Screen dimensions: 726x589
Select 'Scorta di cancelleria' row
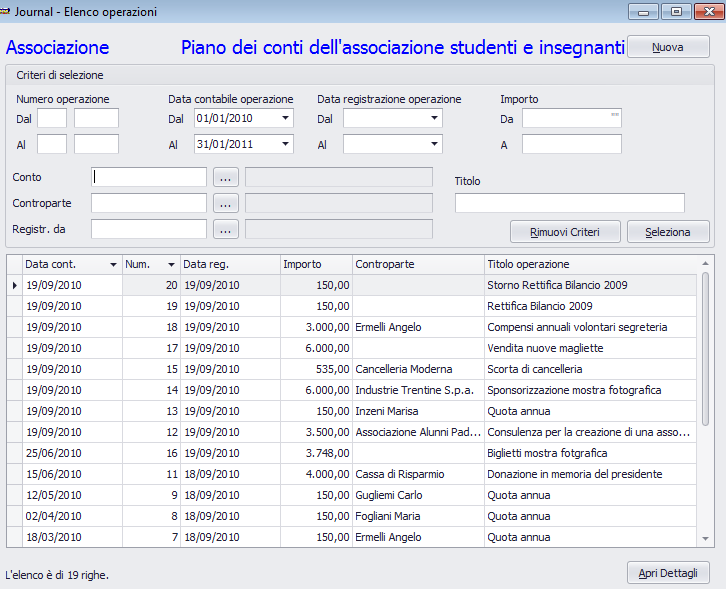pos(352,369)
